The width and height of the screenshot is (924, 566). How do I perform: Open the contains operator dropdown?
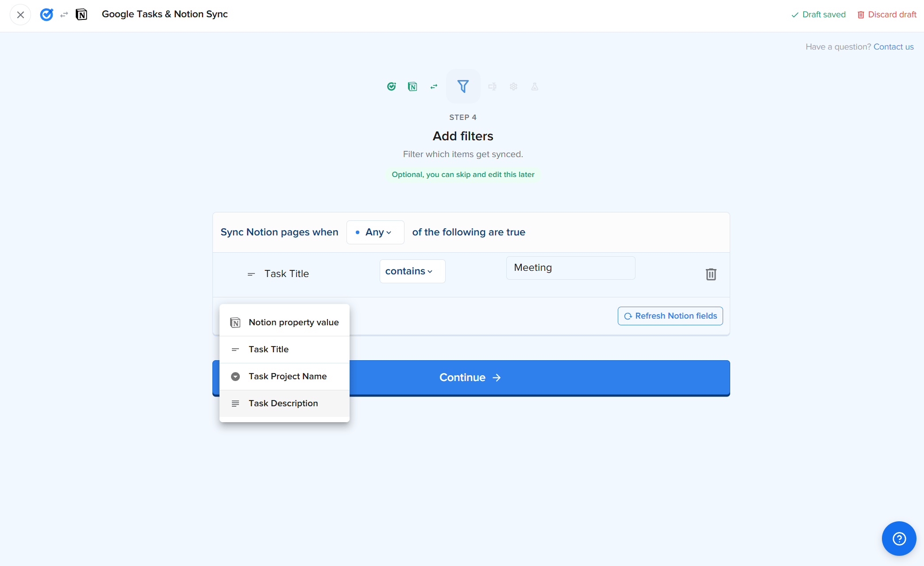pyautogui.click(x=412, y=271)
